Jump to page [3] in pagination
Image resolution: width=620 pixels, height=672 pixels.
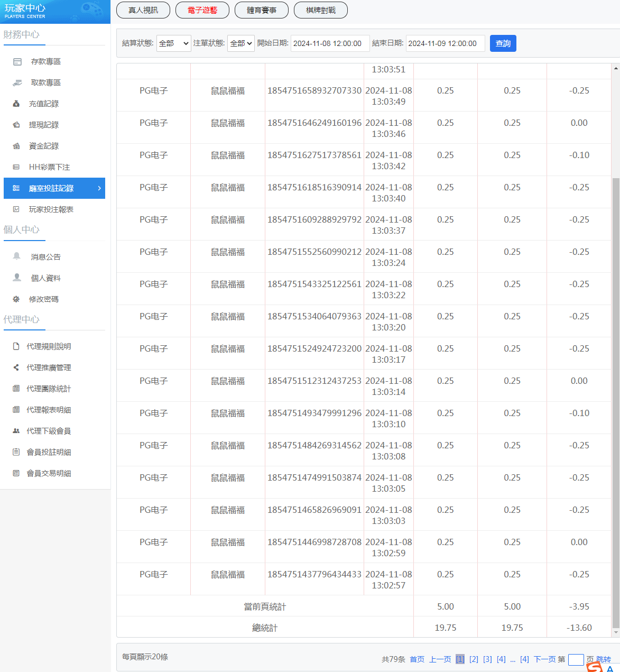(487, 659)
